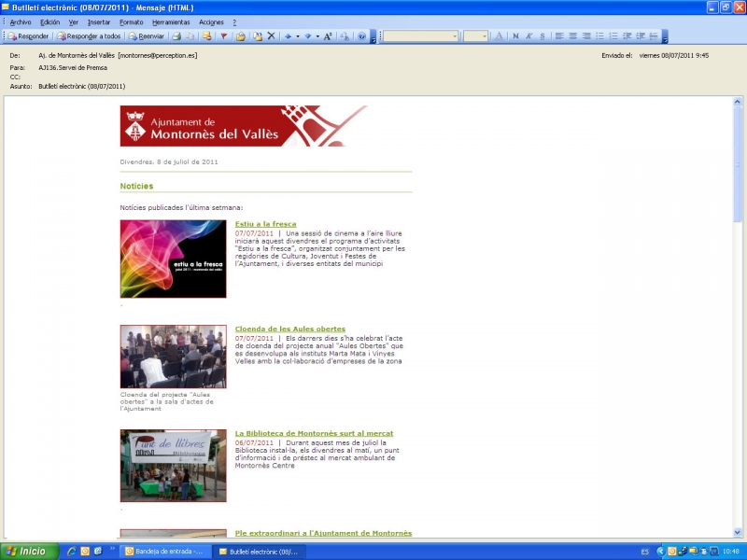Image resolution: width=747 pixels, height=560 pixels.
Task: Click the create rule icon
Action: click(258, 36)
